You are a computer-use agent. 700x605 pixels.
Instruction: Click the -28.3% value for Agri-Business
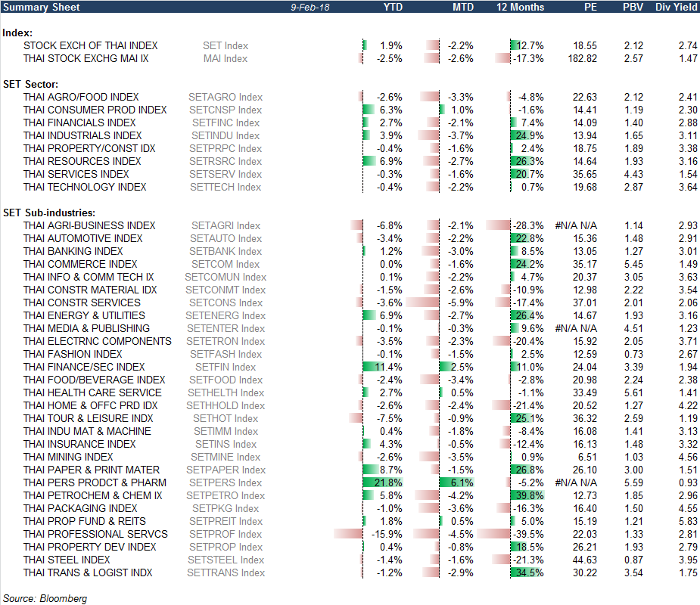click(528, 226)
